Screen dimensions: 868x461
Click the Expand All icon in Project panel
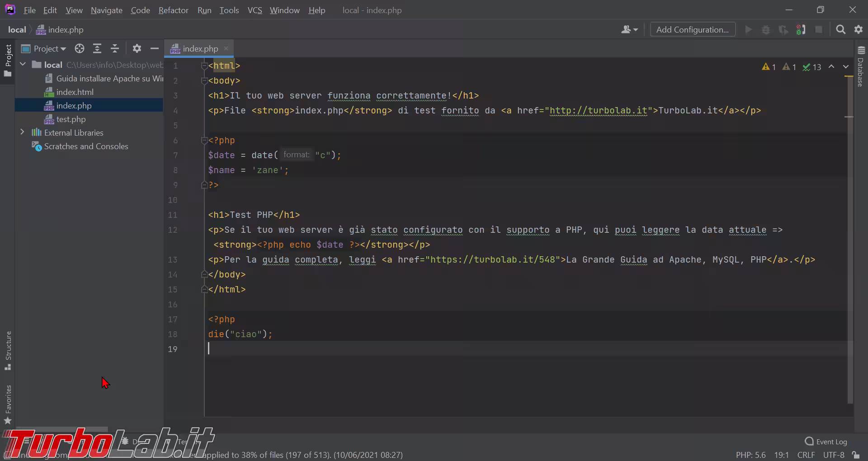[x=97, y=48]
